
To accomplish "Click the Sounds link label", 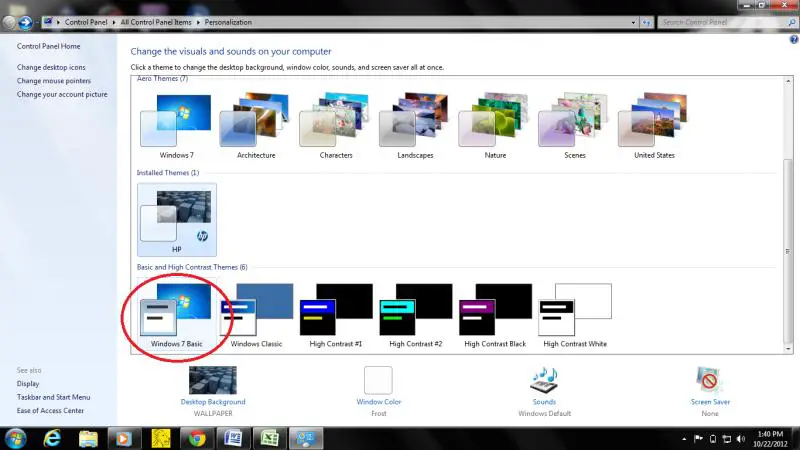I will (x=544, y=402).
